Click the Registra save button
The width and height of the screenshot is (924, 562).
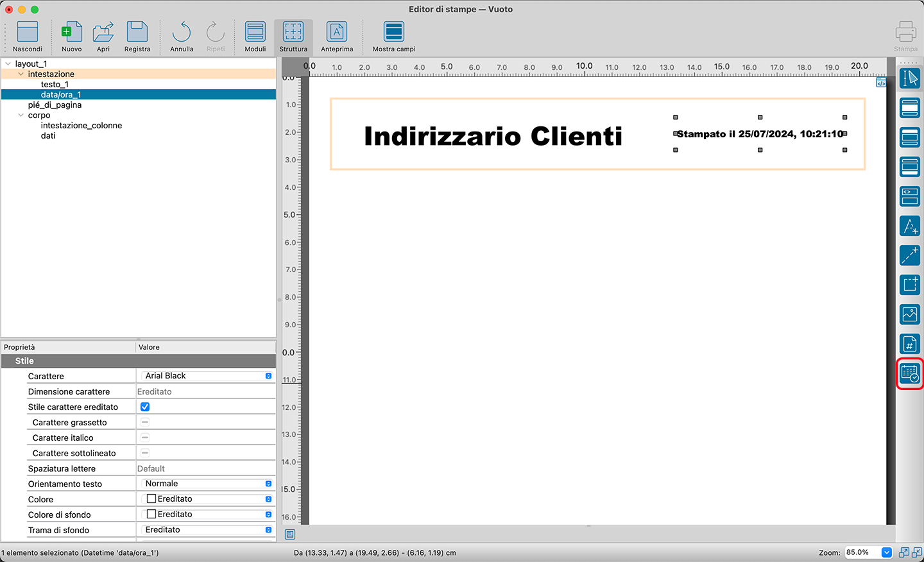pos(137,37)
